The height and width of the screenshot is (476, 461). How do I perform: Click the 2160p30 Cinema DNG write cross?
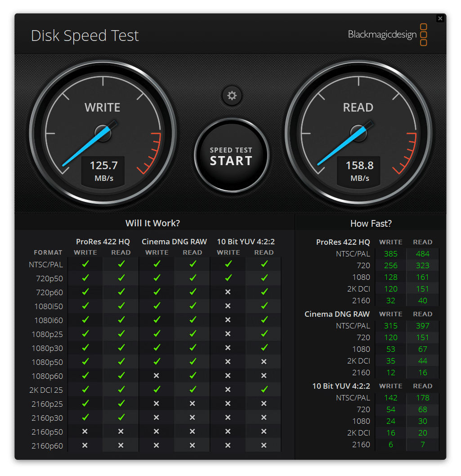coord(157,418)
